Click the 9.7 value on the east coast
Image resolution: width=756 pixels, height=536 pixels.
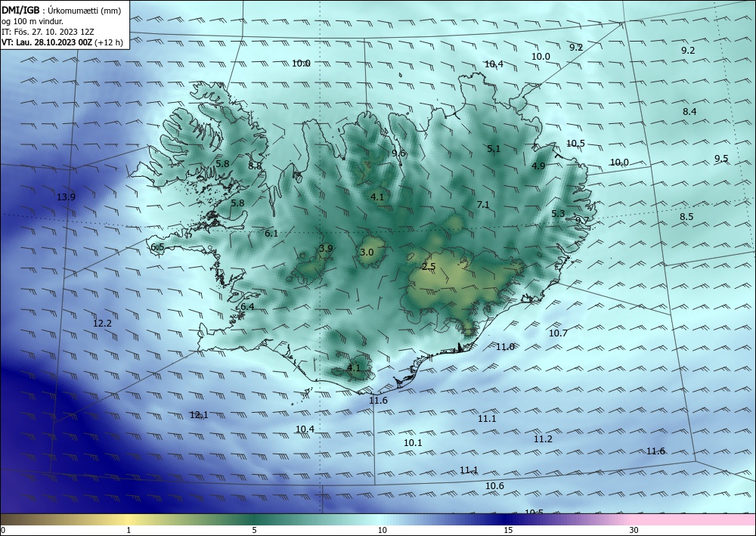582,220
